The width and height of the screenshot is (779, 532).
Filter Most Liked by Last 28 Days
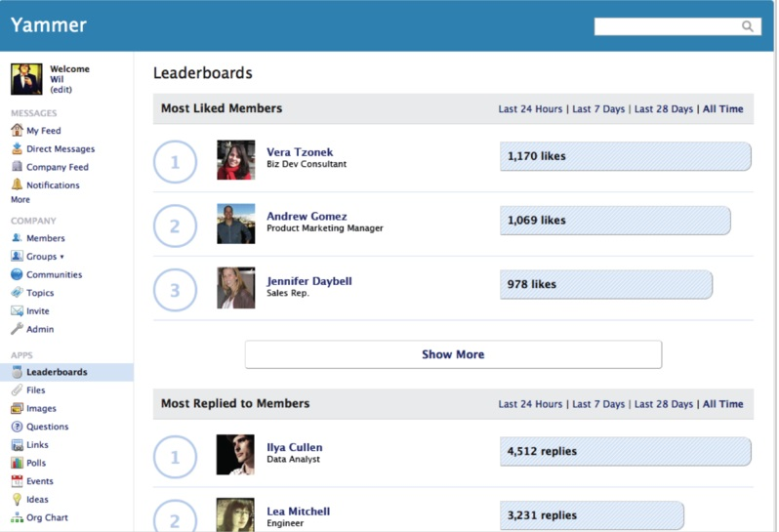(x=663, y=108)
